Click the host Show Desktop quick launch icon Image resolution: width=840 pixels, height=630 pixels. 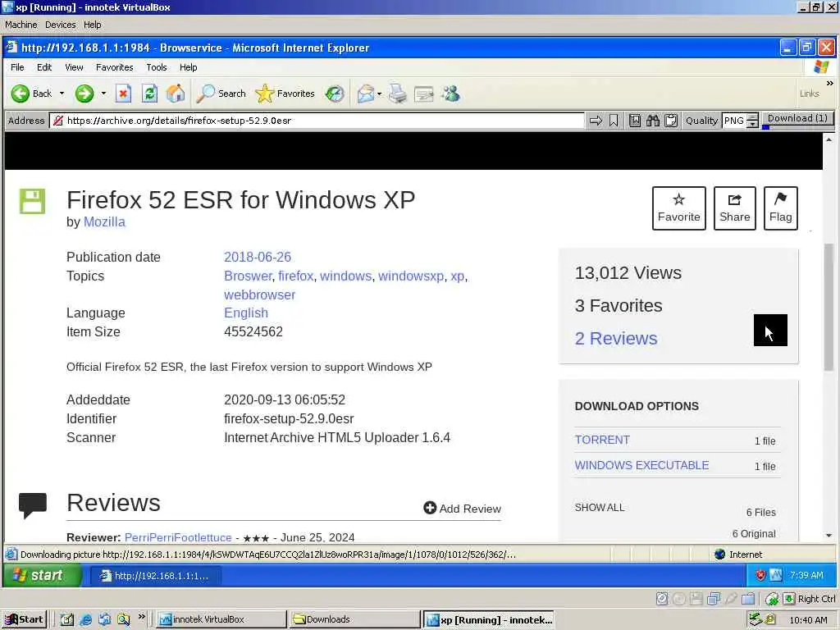pyautogui.click(x=66, y=620)
